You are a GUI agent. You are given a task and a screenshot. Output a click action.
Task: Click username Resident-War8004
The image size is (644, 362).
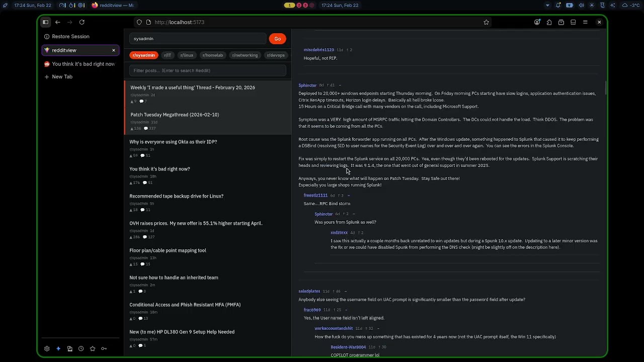pyautogui.click(x=348, y=347)
